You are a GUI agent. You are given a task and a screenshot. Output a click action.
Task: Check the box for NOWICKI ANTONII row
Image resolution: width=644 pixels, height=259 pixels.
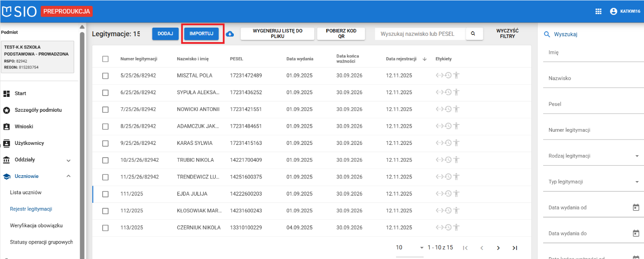(105, 109)
